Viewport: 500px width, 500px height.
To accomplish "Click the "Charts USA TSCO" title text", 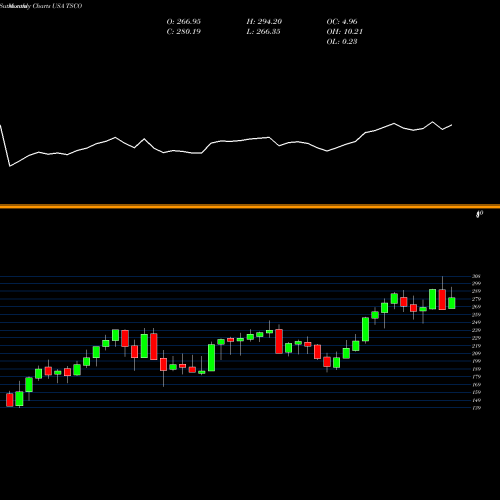I will click(57, 6).
